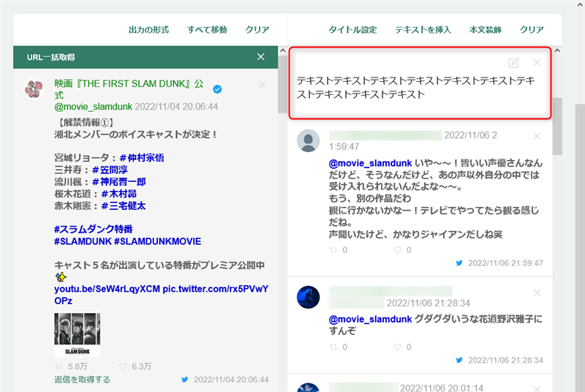Image resolution: width=585 pixels, height=392 pixels.
Task: Open hashtag #木村昴
Action: click(119, 194)
